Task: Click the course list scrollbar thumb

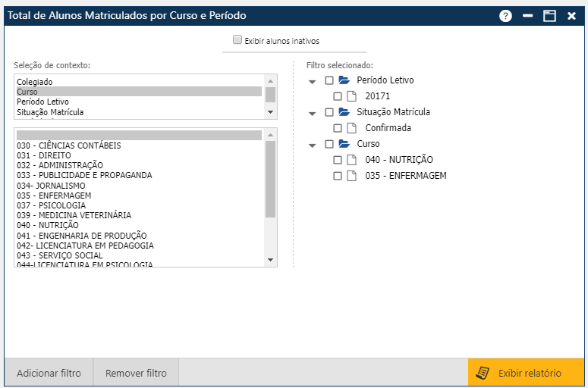Action: [x=270, y=179]
